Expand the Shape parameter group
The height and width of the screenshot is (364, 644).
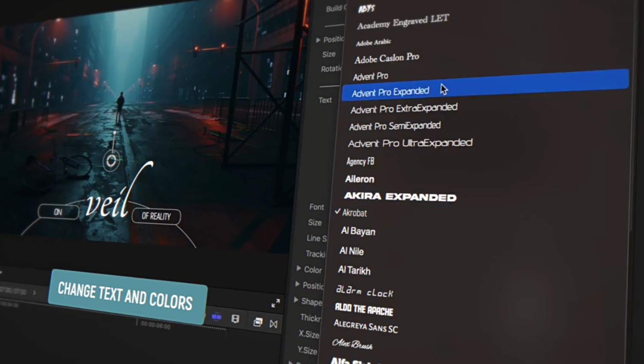click(296, 300)
